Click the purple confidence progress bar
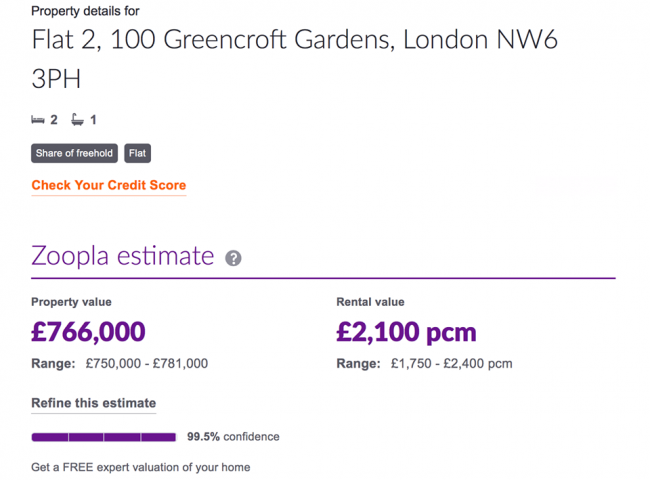The height and width of the screenshot is (480, 650). pos(103,437)
